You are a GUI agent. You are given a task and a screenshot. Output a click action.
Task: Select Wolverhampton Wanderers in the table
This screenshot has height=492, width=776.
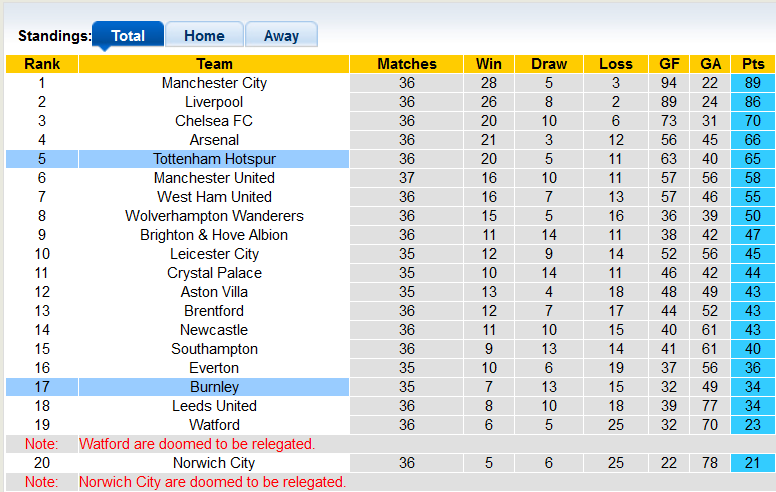pos(214,216)
